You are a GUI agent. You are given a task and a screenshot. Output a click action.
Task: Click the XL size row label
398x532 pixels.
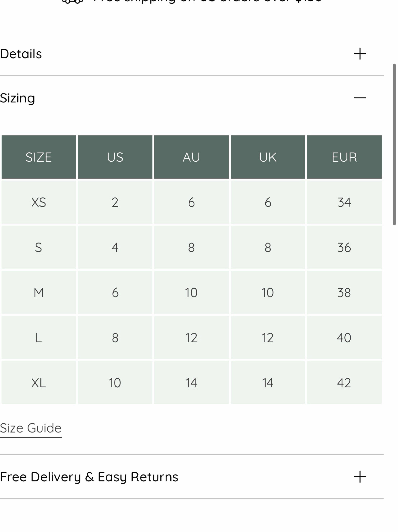click(x=39, y=382)
